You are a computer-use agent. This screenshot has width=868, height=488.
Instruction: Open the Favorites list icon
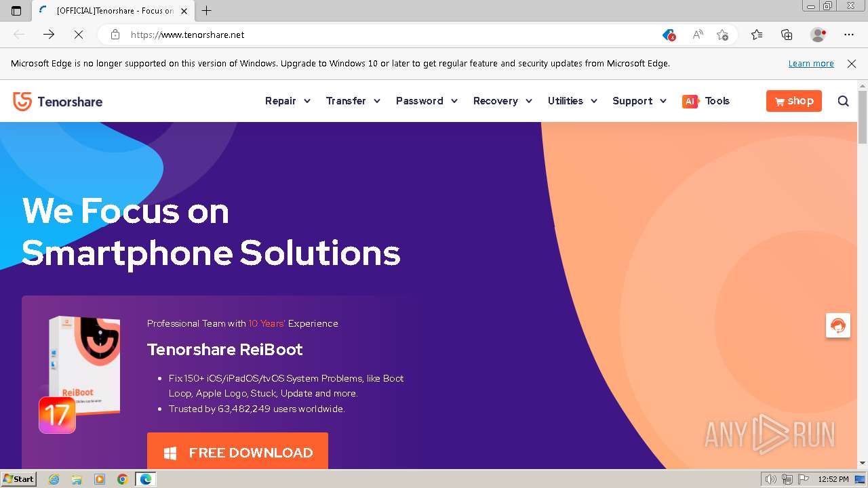(757, 35)
